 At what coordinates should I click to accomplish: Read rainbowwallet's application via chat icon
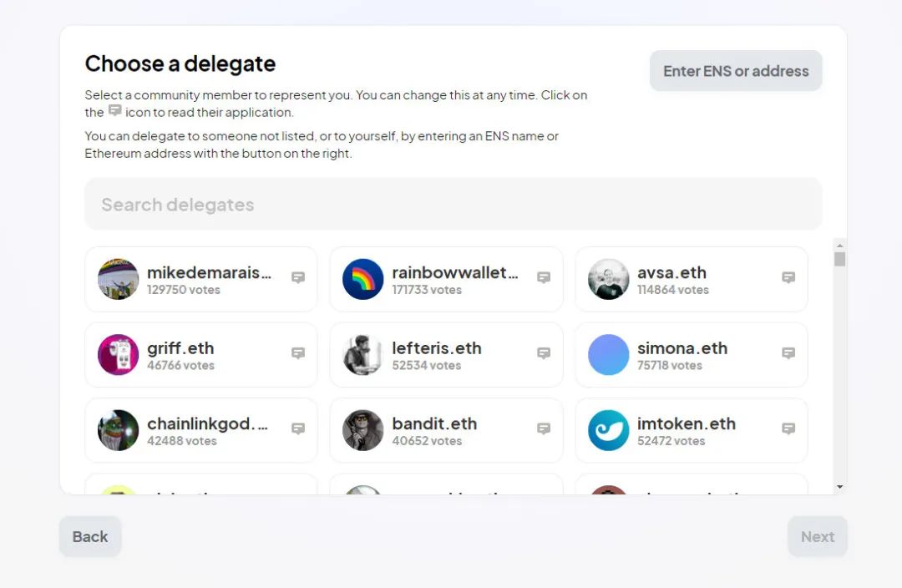[x=544, y=278]
